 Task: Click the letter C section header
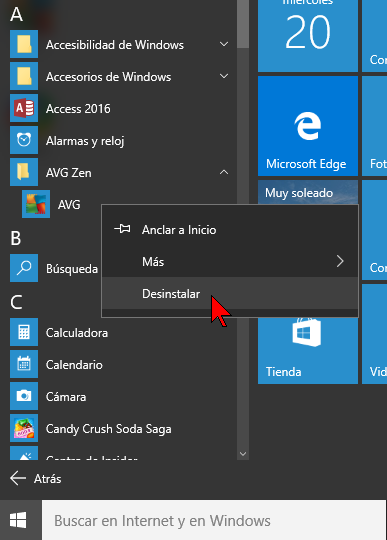pos(16,302)
